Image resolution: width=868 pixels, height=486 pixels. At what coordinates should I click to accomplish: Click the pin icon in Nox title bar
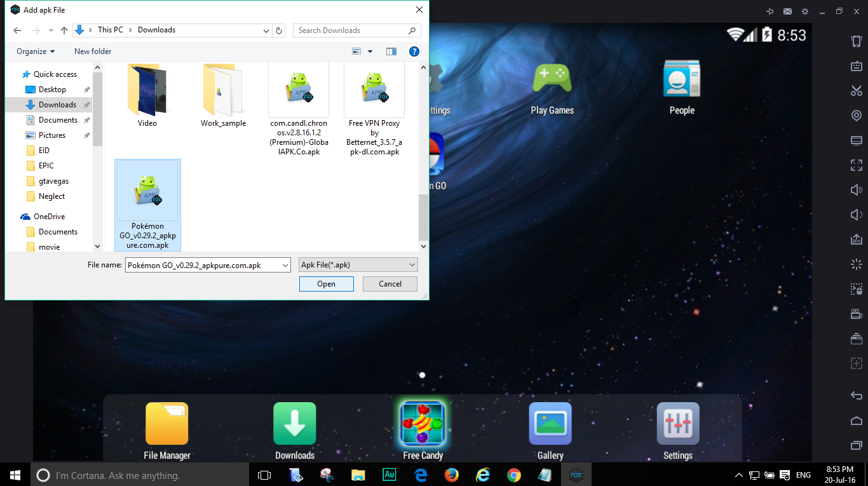(x=771, y=11)
